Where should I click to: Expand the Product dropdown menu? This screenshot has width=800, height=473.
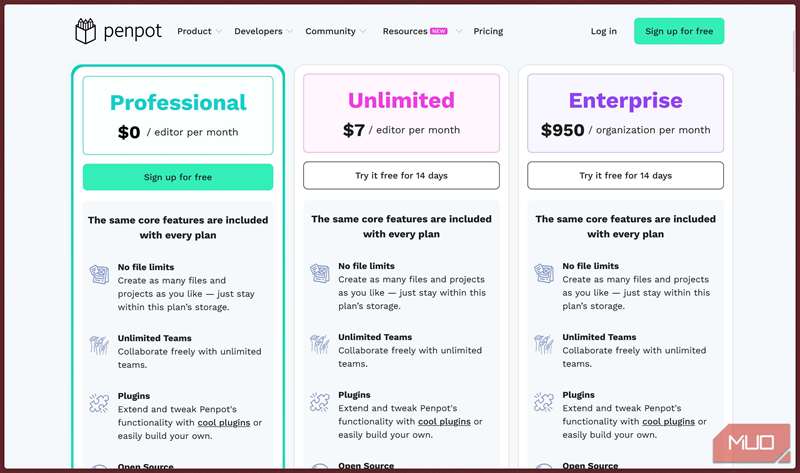pos(199,31)
